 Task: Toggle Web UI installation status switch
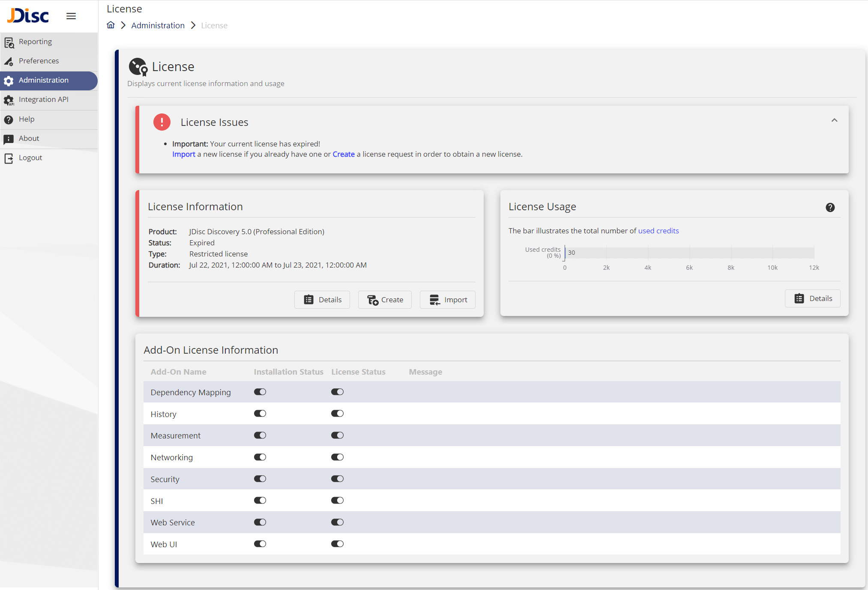260,544
